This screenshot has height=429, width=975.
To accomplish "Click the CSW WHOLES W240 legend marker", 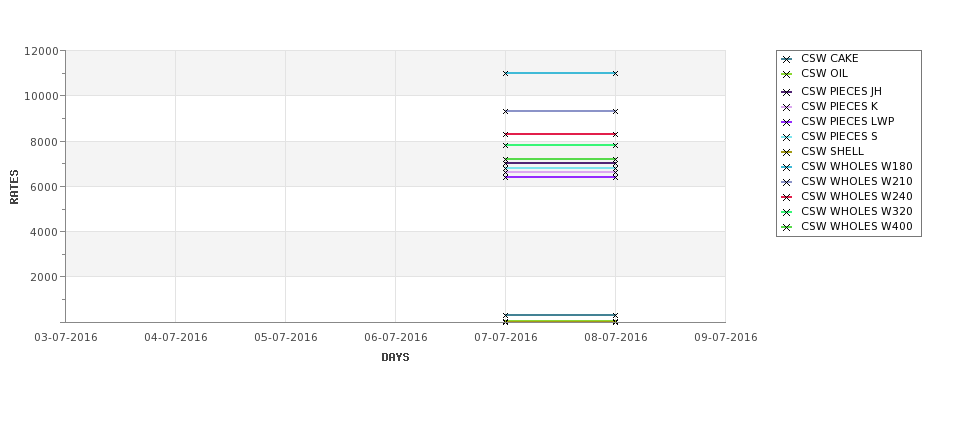I will (787, 197).
